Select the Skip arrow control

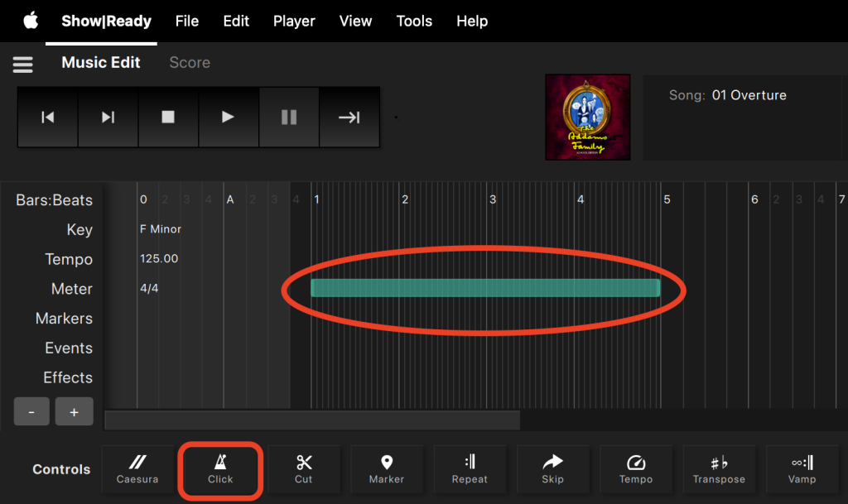pyautogui.click(x=552, y=469)
